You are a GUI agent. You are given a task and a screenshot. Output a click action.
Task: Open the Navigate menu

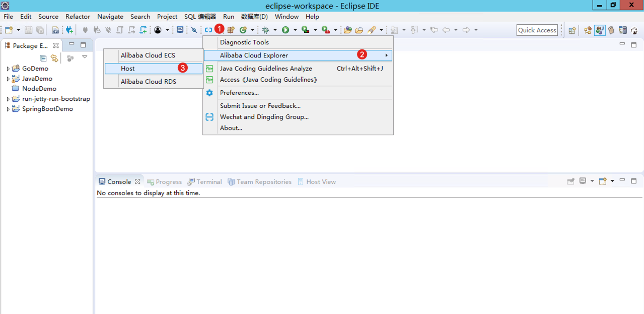tap(110, 17)
